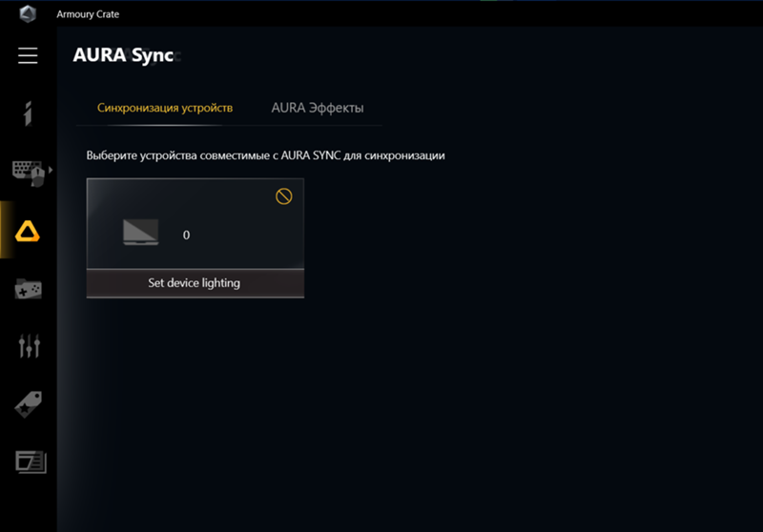Screen dimensions: 763x532
Task: Click the device card count 0
Action: [x=186, y=235]
